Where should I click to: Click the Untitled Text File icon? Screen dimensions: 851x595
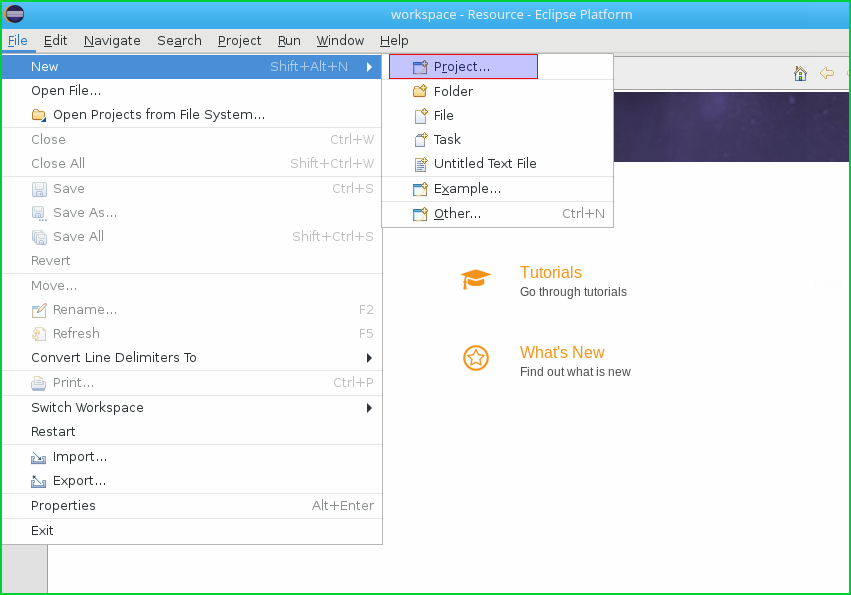coord(420,164)
